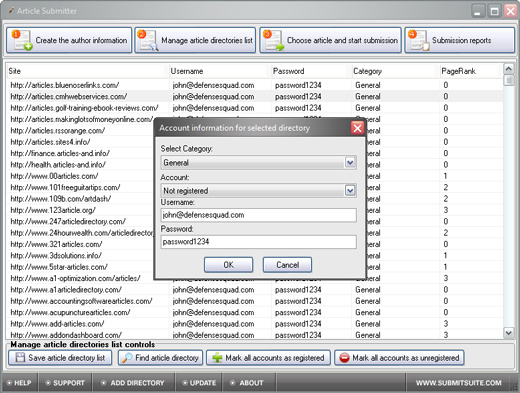Image resolution: width=520 pixels, height=393 pixels.
Task: Close the Account information dialog
Action: pos(357,128)
